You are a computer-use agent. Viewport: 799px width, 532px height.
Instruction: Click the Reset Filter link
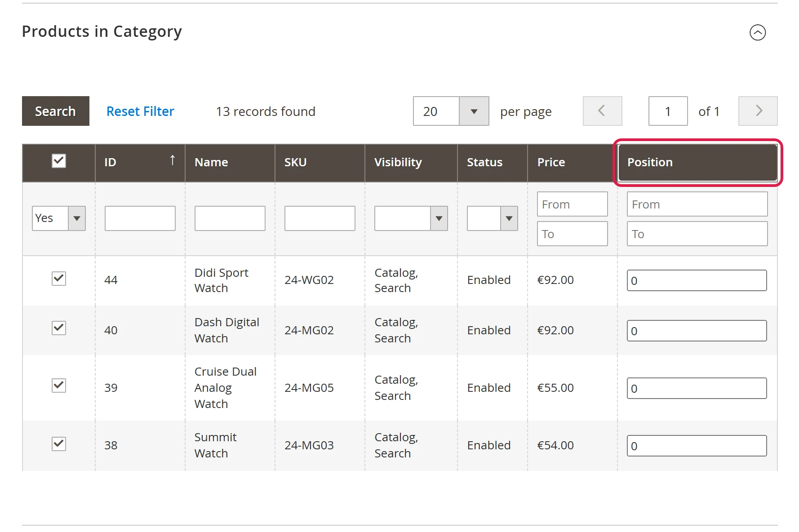click(x=140, y=111)
